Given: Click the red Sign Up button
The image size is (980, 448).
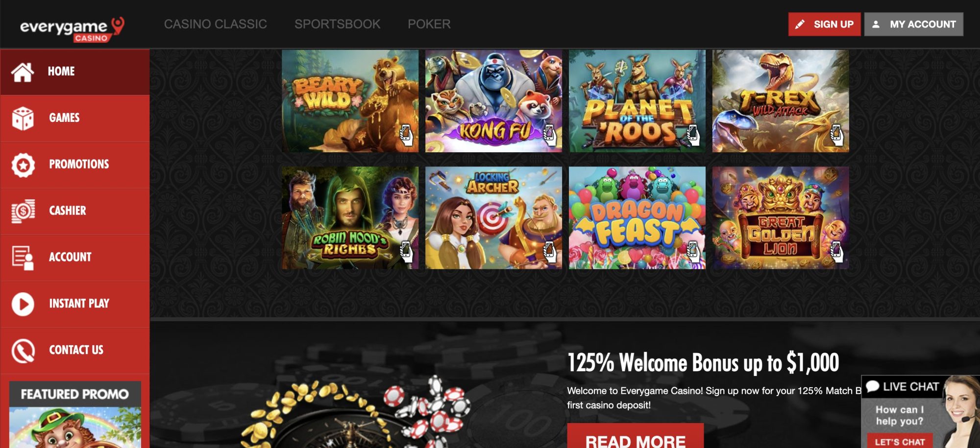Looking at the screenshot, I should pyautogui.click(x=824, y=24).
